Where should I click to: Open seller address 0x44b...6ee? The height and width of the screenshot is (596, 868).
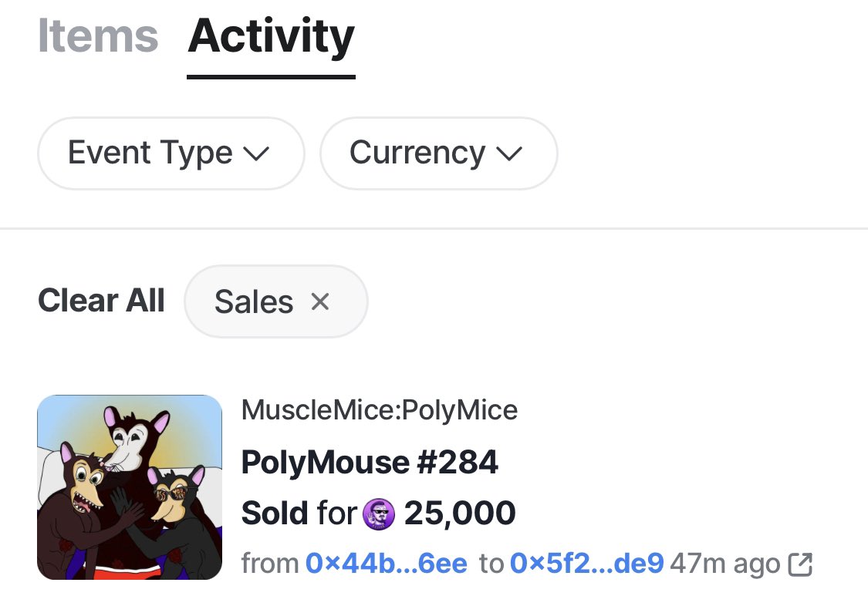pos(387,564)
